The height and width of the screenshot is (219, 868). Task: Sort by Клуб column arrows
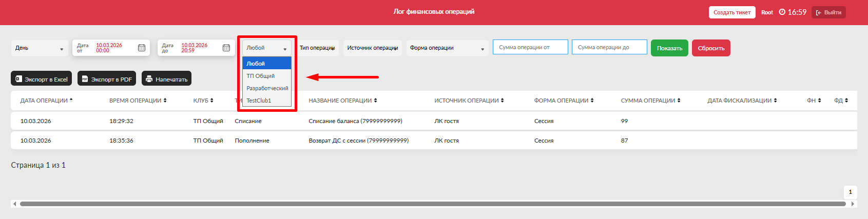(211, 101)
